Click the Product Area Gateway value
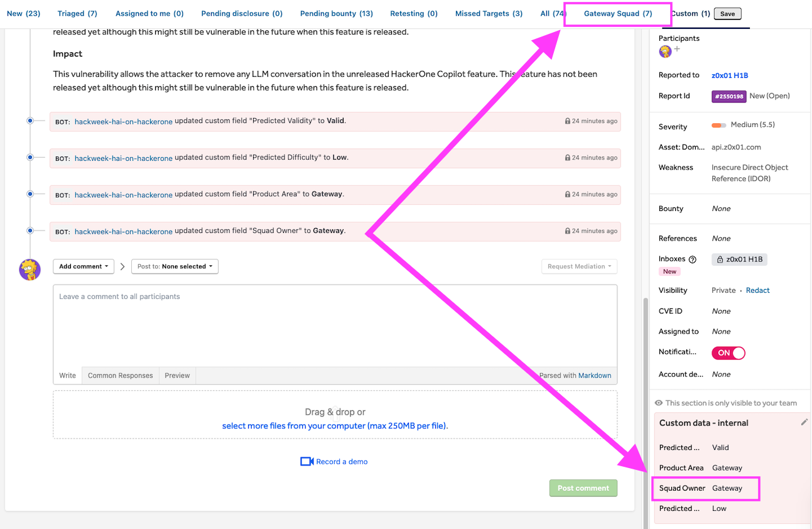This screenshot has width=812, height=529. 727,468
